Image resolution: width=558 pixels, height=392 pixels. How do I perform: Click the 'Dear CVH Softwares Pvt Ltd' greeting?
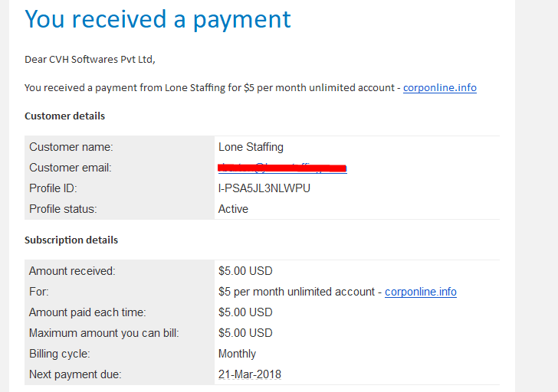(x=90, y=60)
